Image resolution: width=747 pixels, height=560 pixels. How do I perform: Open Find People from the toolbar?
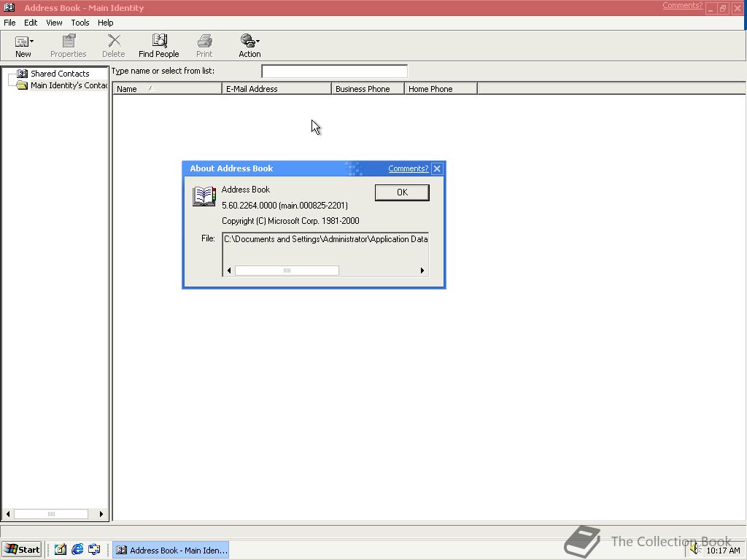click(158, 46)
